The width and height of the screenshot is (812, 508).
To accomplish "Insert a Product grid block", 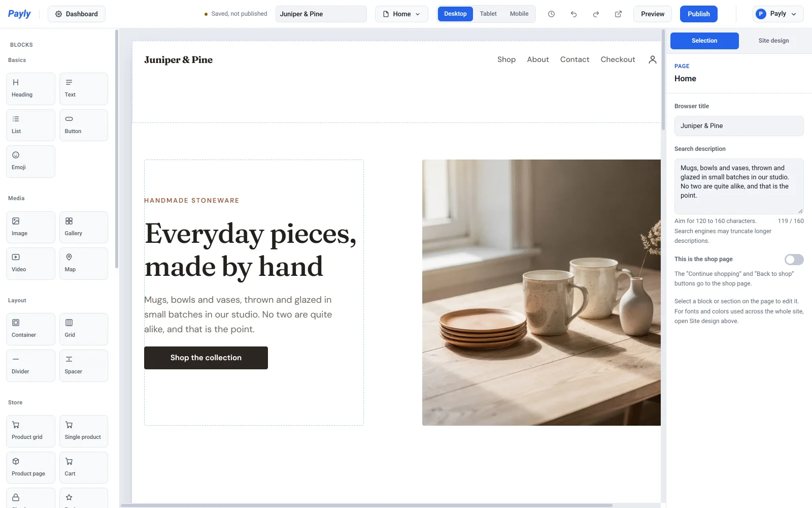I will click(x=30, y=431).
